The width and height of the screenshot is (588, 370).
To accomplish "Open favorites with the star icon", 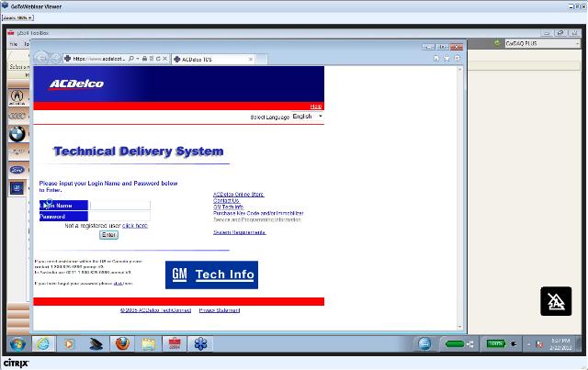I will pos(447,58).
